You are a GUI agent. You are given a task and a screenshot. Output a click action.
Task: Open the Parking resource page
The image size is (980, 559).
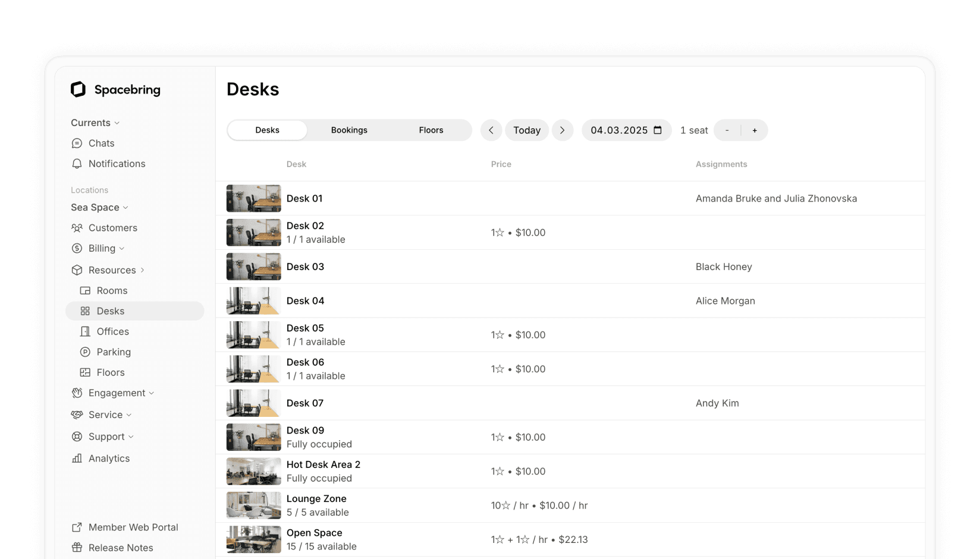coord(113,351)
